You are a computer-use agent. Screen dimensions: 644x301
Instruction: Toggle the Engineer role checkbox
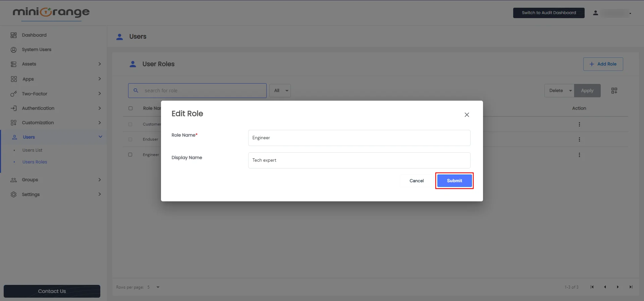tap(130, 155)
